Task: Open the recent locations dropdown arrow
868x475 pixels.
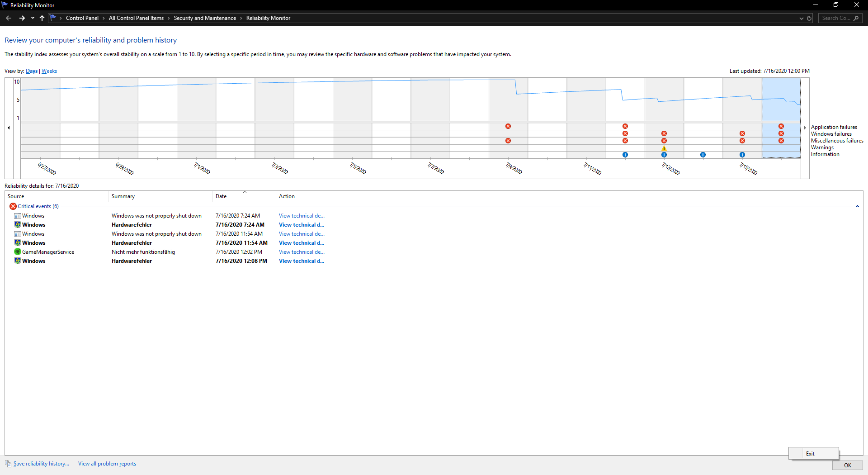Action: (33, 18)
